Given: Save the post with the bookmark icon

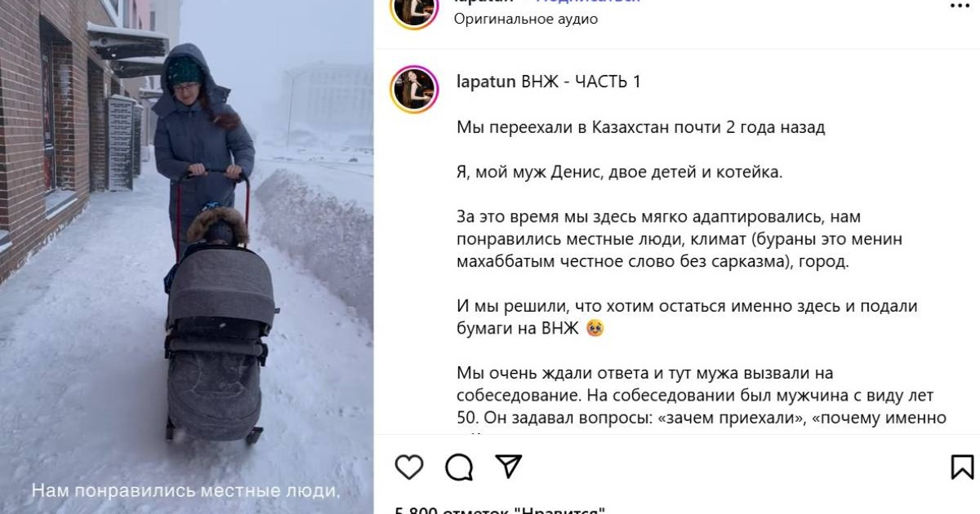Looking at the screenshot, I should pos(962,467).
